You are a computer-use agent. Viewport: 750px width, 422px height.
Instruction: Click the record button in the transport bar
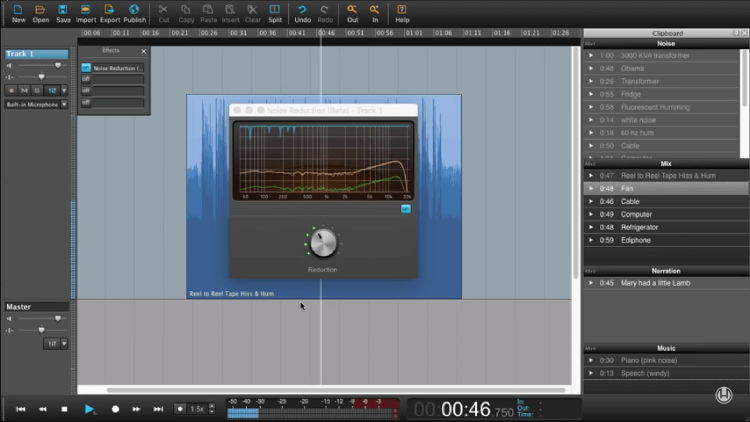click(x=115, y=409)
